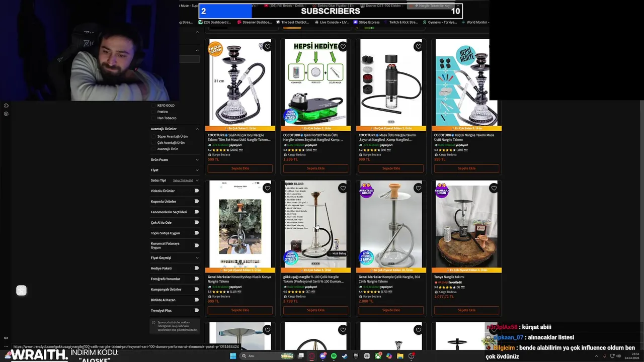Image resolution: width=644 pixels, height=362 pixels.
Task: Open World Monitor bookmark
Action: pyautogui.click(x=474, y=22)
